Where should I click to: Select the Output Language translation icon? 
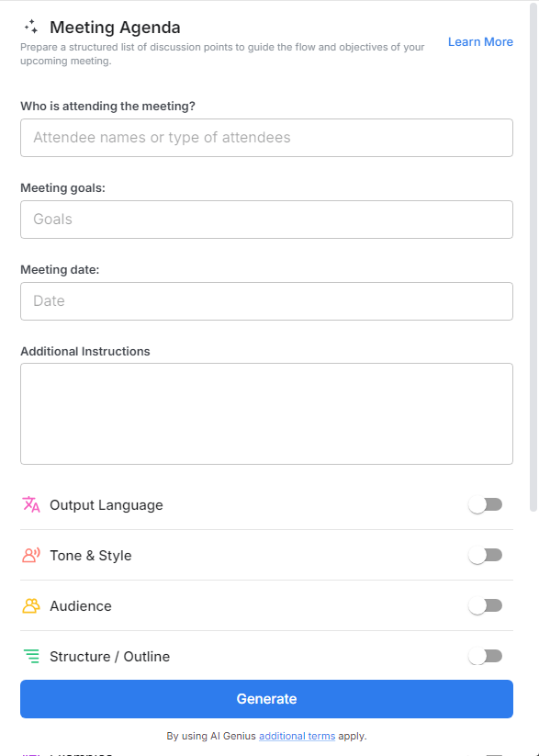[x=29, y=504]
